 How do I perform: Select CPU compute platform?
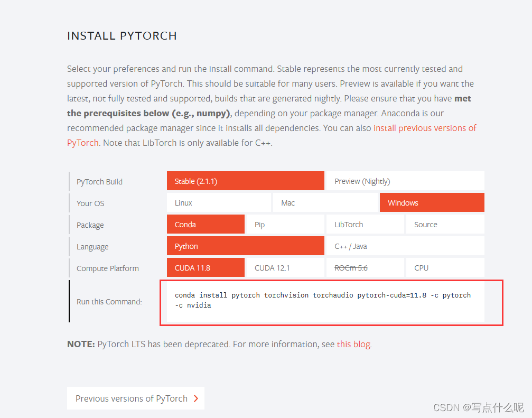point(445,267)
